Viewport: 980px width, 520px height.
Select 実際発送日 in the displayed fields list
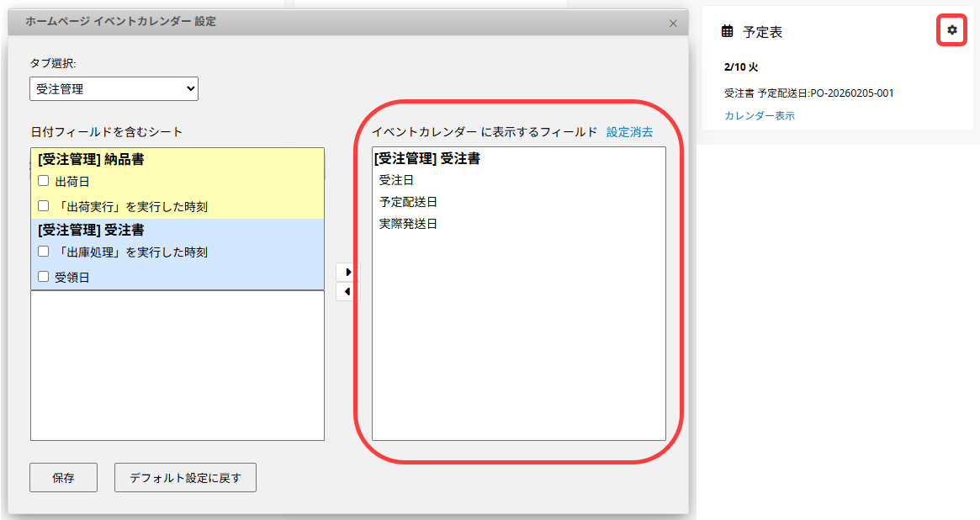(408, 224)
